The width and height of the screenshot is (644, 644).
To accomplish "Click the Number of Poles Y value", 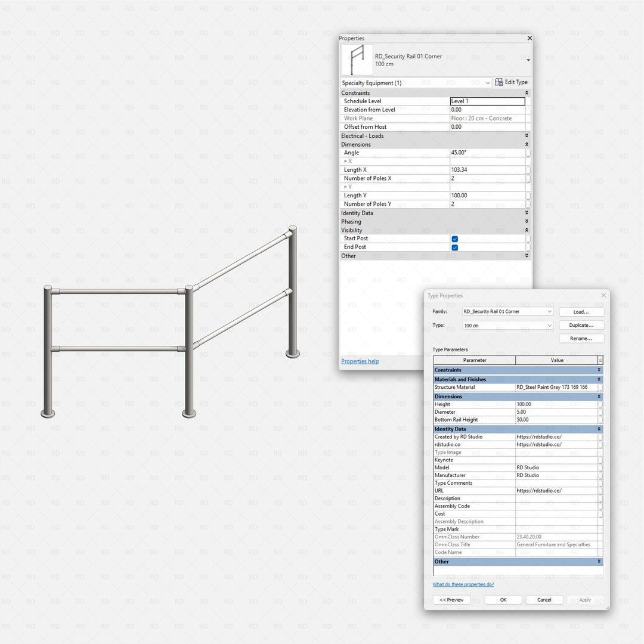I will 488,204.
